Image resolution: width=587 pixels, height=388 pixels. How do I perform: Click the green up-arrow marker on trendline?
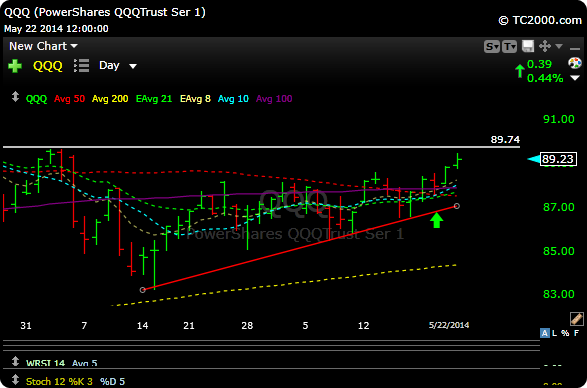436,220
